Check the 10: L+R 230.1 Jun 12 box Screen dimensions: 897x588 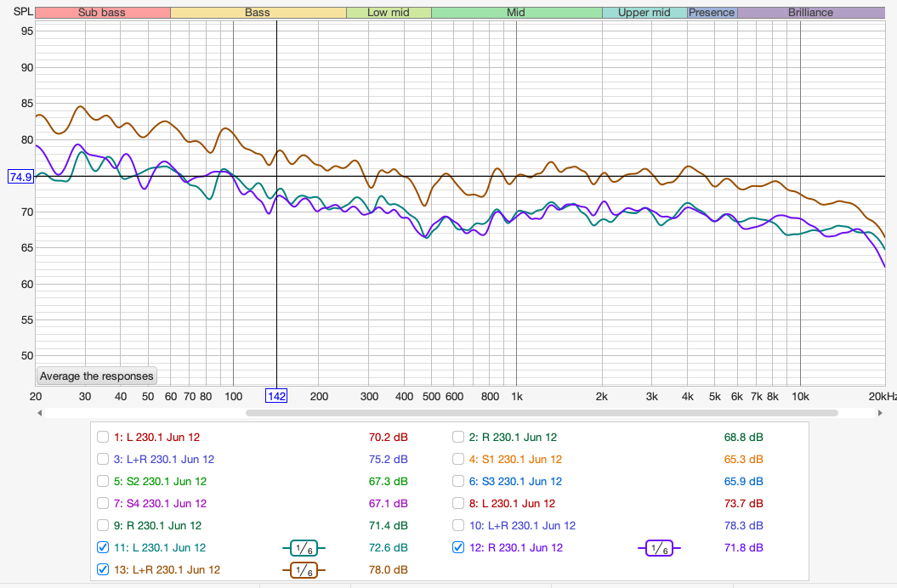pos(459,526)
